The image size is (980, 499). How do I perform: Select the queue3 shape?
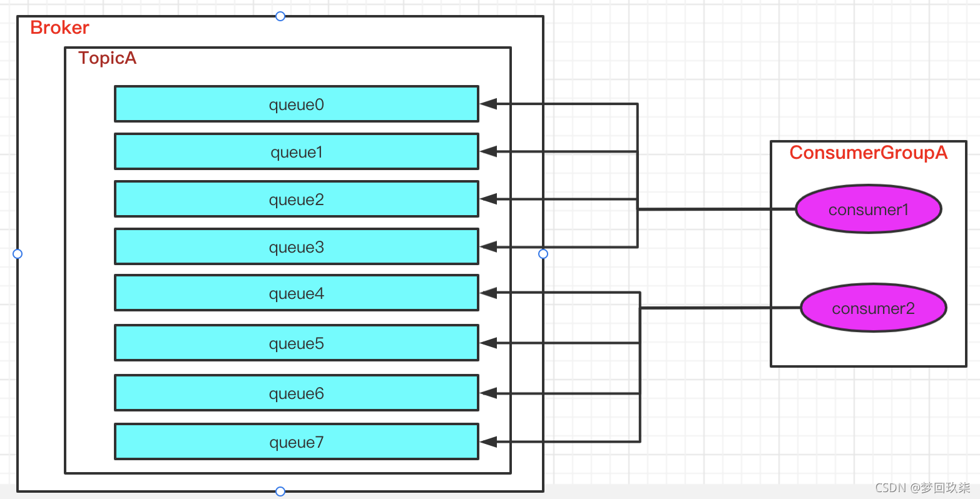click(x=296, y=246)
